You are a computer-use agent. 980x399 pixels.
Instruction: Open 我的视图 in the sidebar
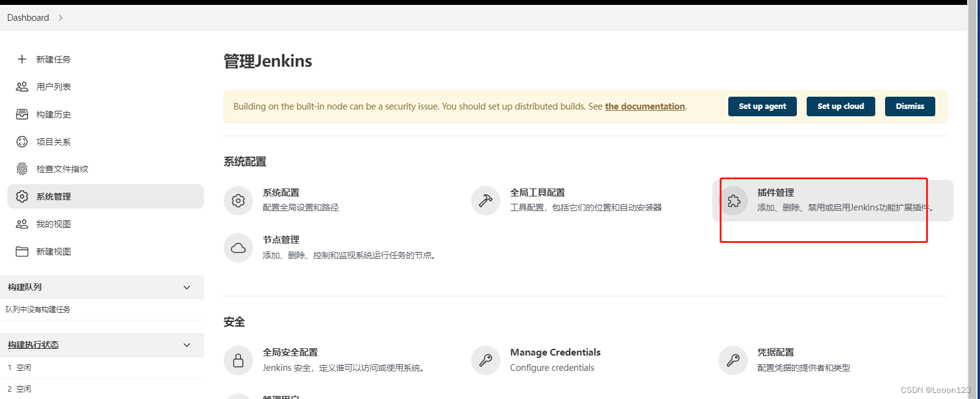tap(105, 224)
